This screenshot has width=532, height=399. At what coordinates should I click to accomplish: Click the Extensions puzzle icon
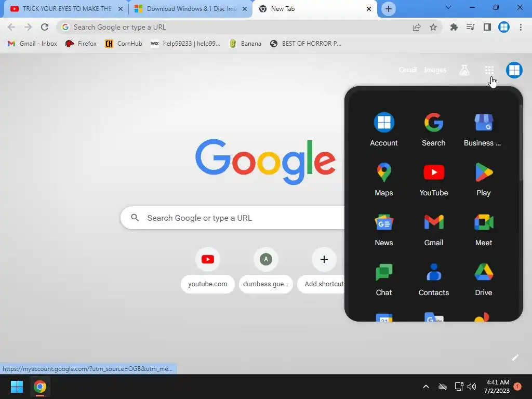(454, 27)
